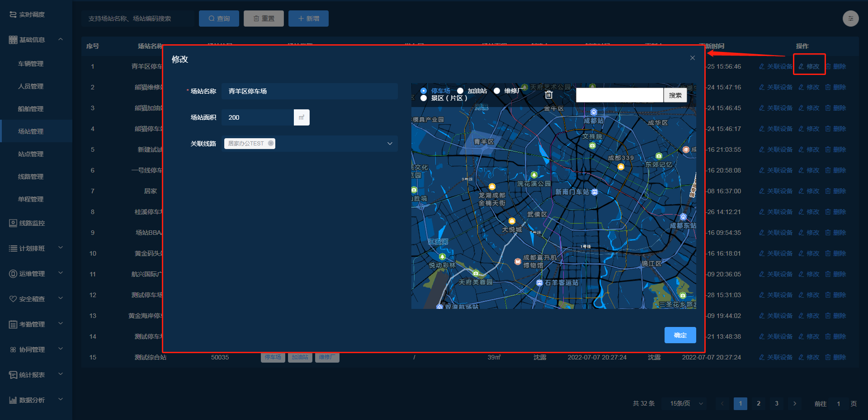Click the 场站面积 input field
The width and height of the screenshot is (868, 420).
(x=258, y=117)
